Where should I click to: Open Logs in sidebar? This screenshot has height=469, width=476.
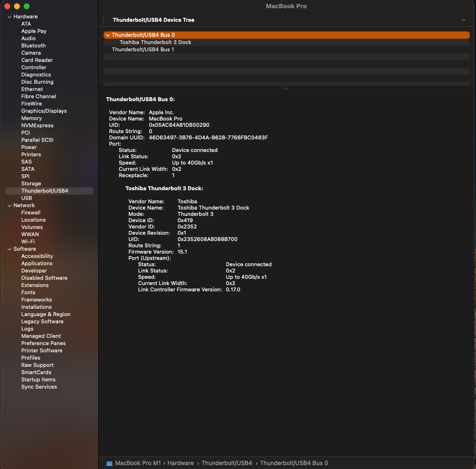coord(27,329)
